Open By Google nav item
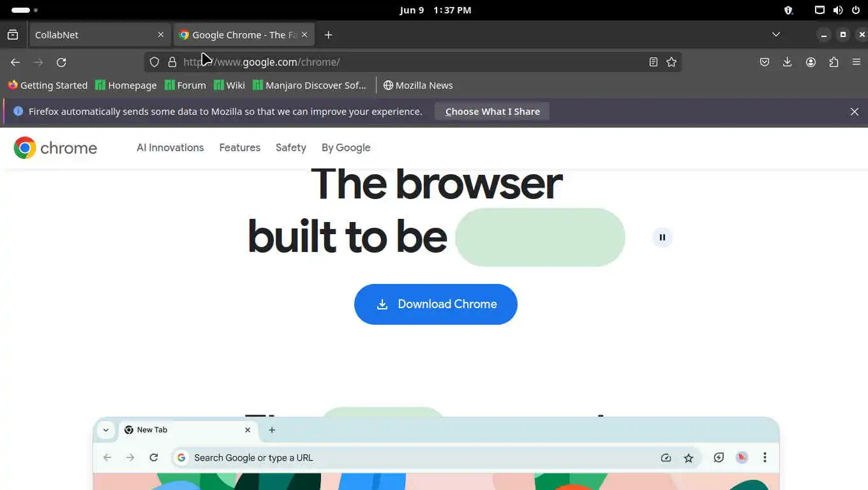 click(x=346, y=147)
